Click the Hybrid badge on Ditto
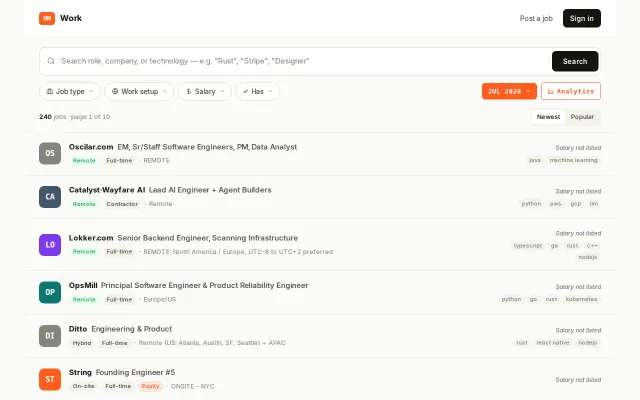640x400 pixels. [x=82, y=343]
